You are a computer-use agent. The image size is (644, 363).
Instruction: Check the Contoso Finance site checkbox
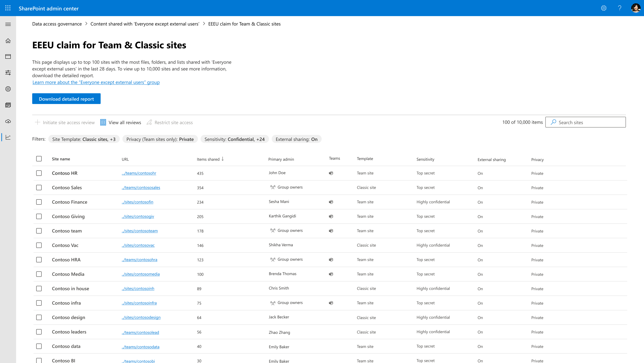tap(39, 202)
